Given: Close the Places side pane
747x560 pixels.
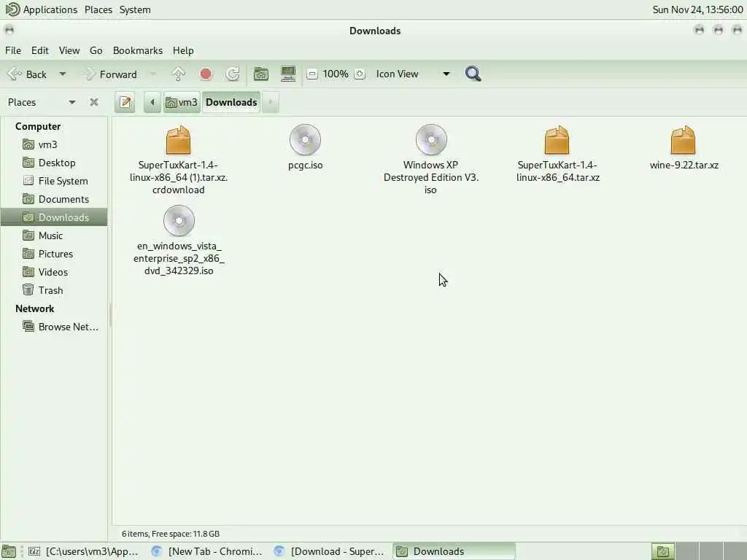Looking at the screenshot, I should point(94,102).
